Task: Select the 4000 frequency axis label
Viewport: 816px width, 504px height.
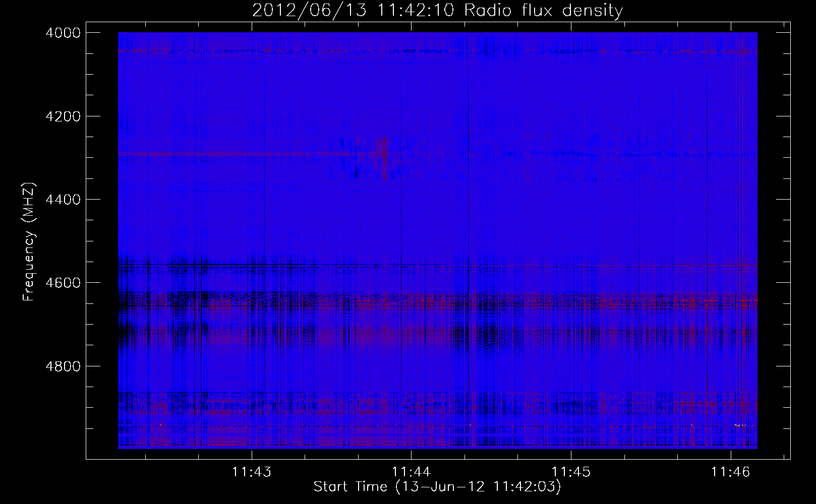Action: pos(63,33)
